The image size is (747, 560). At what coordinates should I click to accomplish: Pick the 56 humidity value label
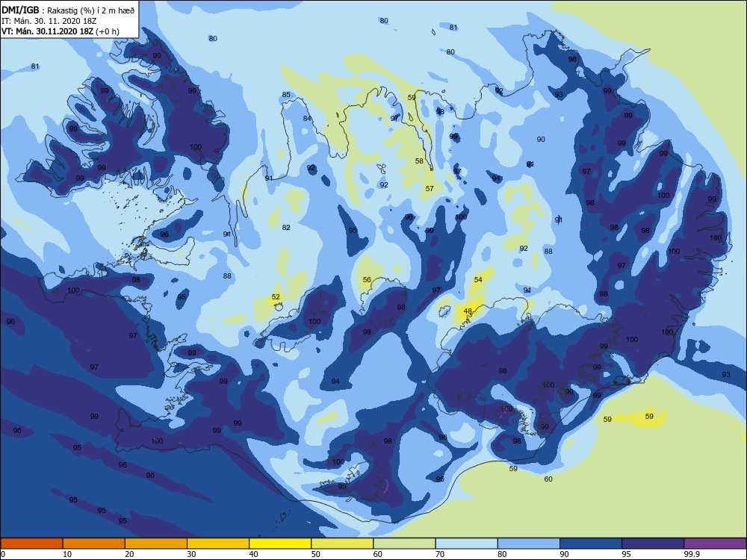click(367, 279)
